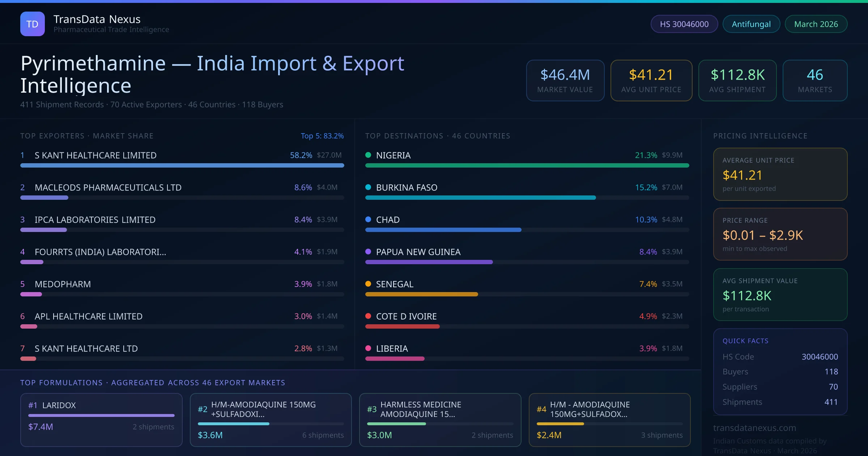Click the Top 5: 83.2% label
868x456 pixels.
click(x=322, y=136)
